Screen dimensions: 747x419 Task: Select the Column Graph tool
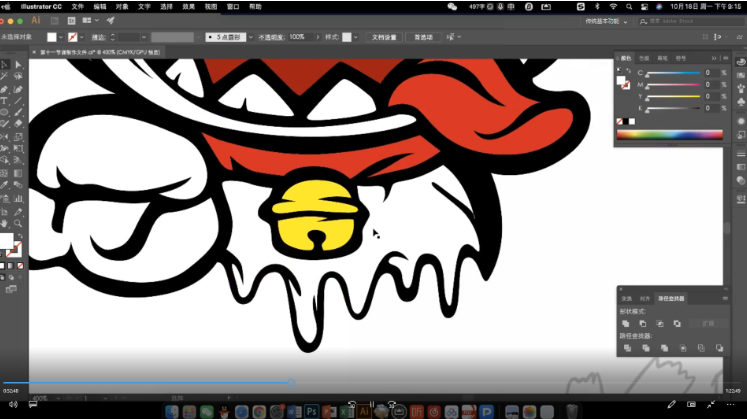tap(18, 199)
